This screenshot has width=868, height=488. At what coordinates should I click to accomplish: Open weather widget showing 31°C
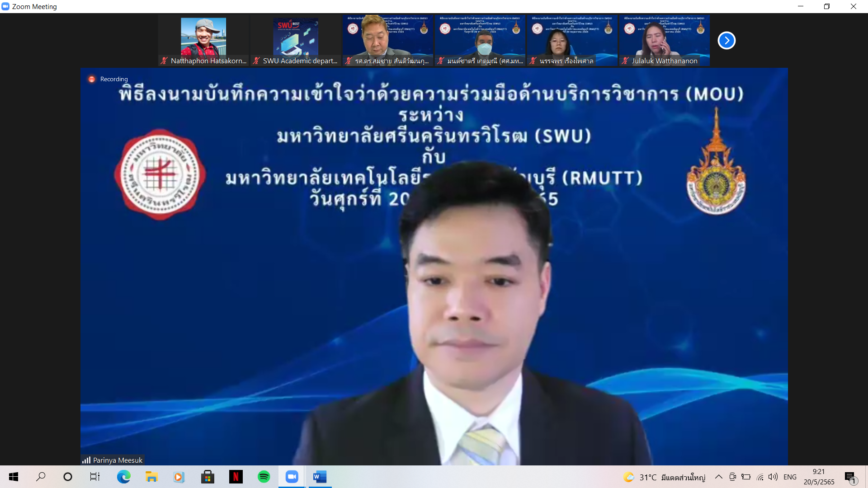664,477
